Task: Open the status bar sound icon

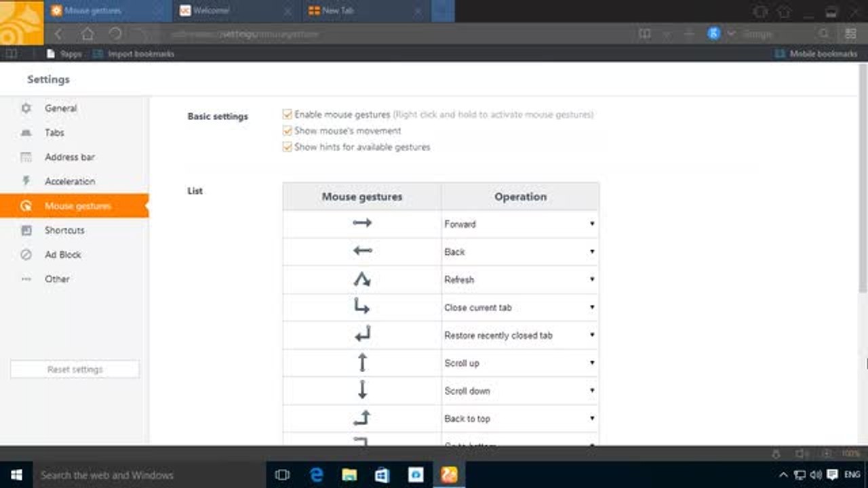Action: [802, 453]
